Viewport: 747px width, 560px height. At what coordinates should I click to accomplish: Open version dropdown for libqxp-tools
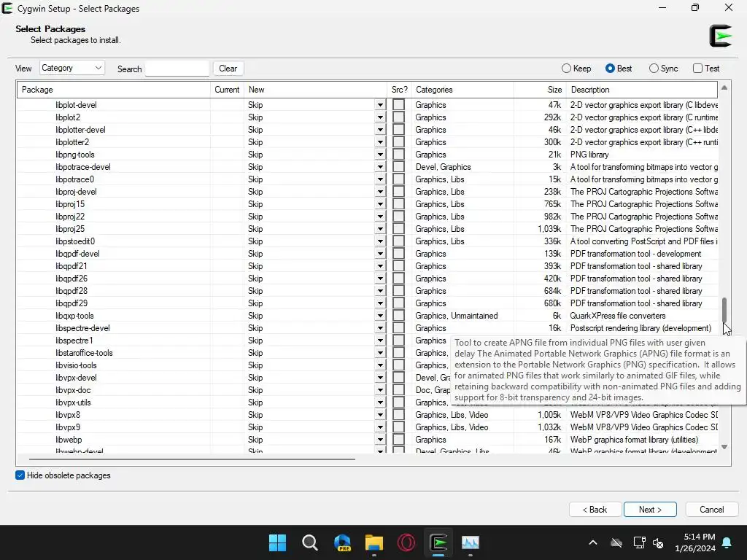coord(380,316)
